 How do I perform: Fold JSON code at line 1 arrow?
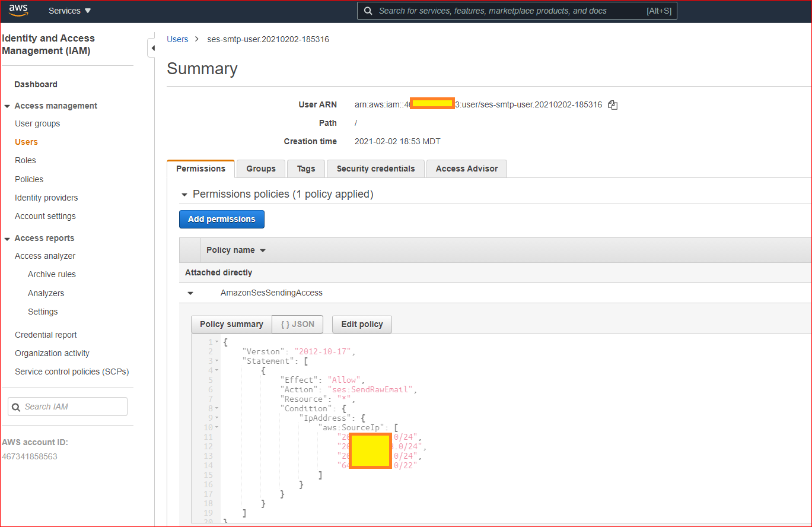pos(217,342)
